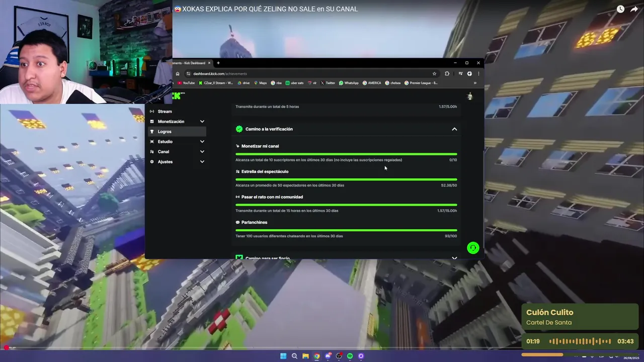Screen dimensions: 644x362
Task: Click the green support chat bubble
Action: 473,248
